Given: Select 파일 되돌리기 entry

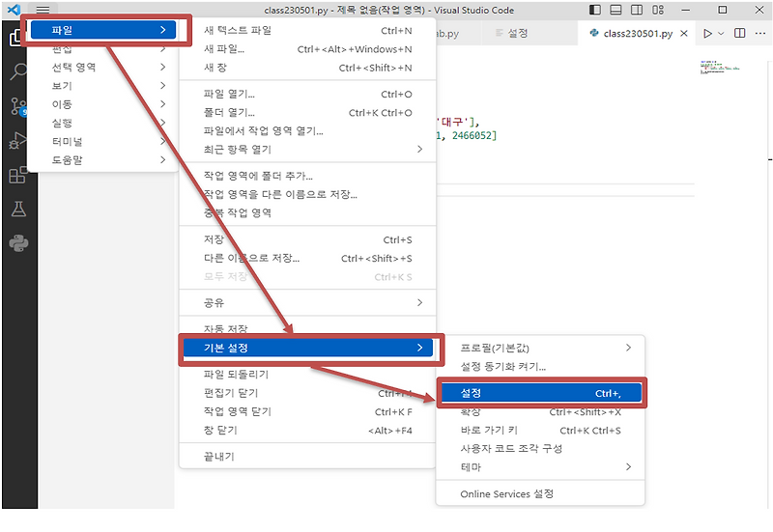Looking at the screenshot, I should [x=307, y=375].
